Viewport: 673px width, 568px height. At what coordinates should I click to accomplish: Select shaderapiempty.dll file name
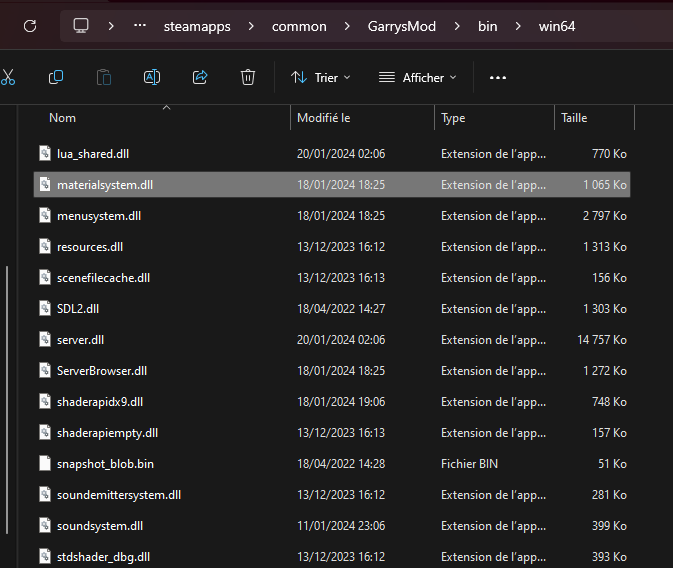[x=107, y=433]
